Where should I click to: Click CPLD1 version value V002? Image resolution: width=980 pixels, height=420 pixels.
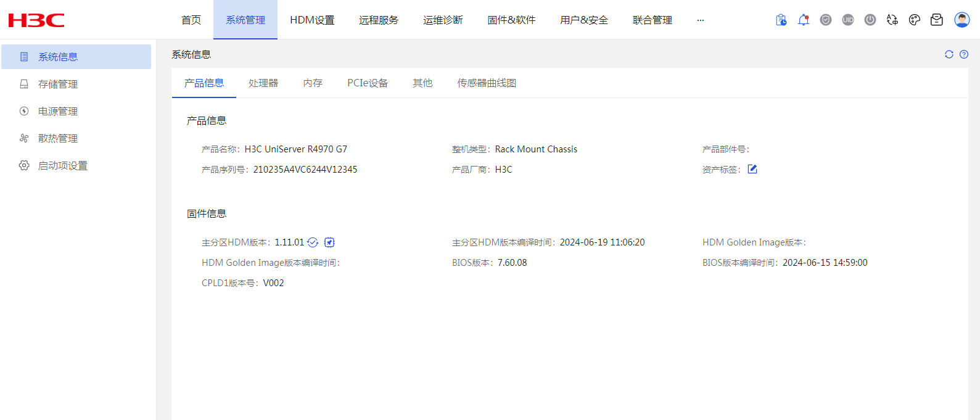coord(274,283)
